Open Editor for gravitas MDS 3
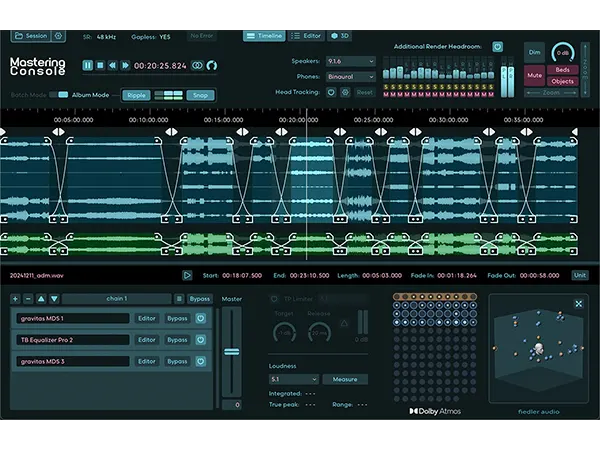 tap(147, 361)
